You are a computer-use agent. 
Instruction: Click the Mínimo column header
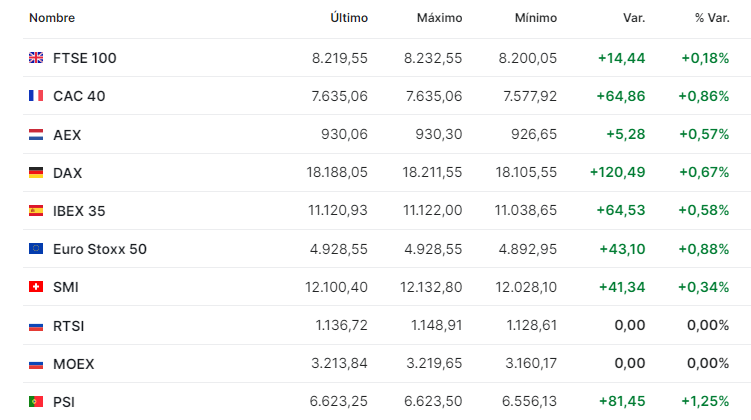coord(535,18)
